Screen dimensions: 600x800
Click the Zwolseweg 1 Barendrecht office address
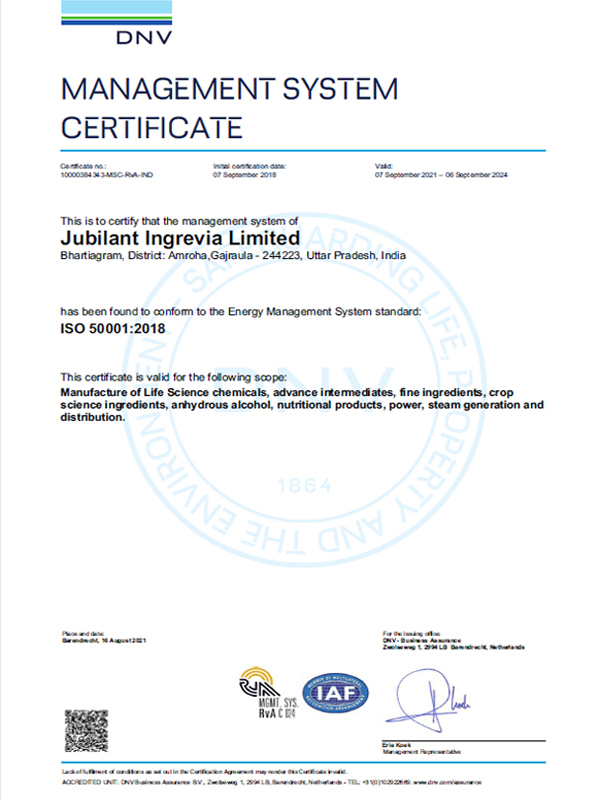(454, 647)
